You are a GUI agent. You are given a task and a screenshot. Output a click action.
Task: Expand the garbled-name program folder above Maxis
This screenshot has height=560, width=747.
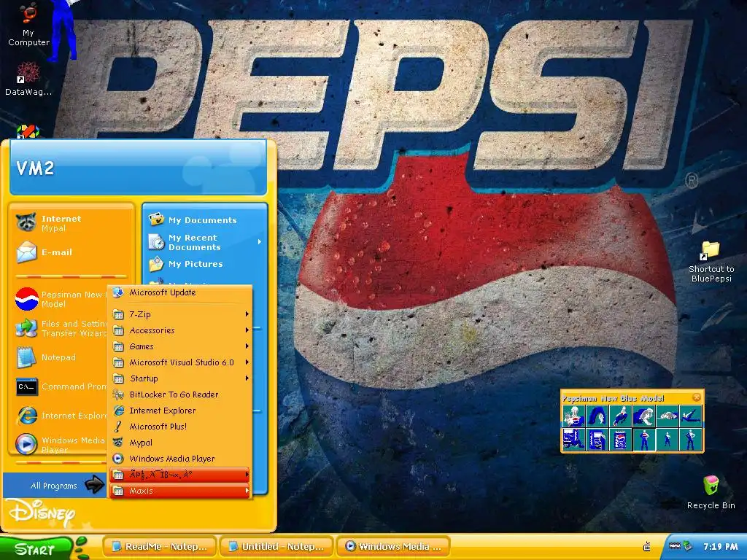[180, 475]
